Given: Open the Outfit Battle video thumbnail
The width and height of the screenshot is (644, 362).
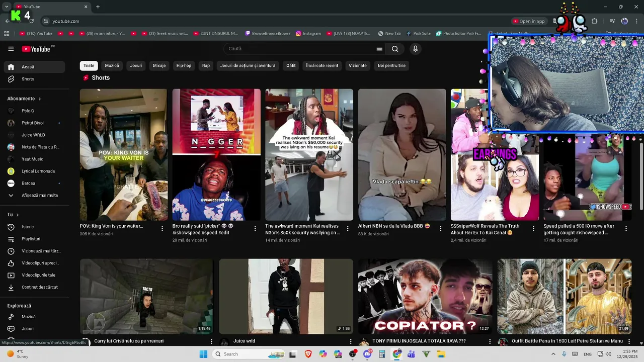Looking at the screenshot, I should (565, 297).
